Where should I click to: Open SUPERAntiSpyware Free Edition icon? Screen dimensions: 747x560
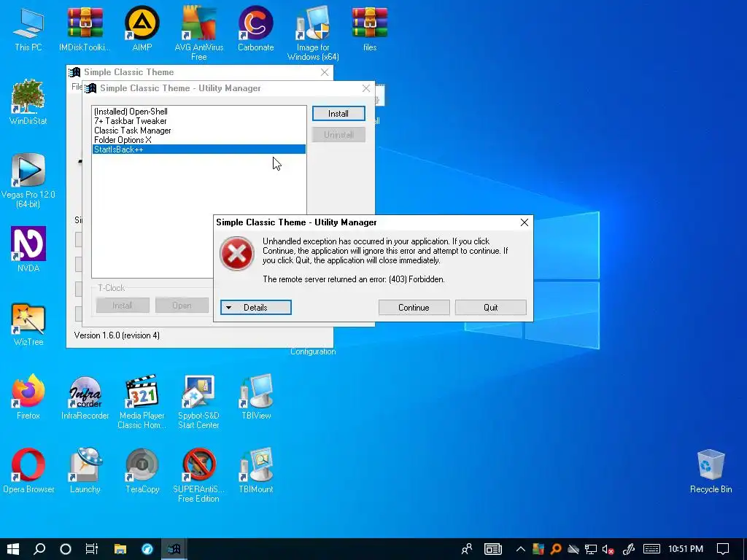pos(198,475)
